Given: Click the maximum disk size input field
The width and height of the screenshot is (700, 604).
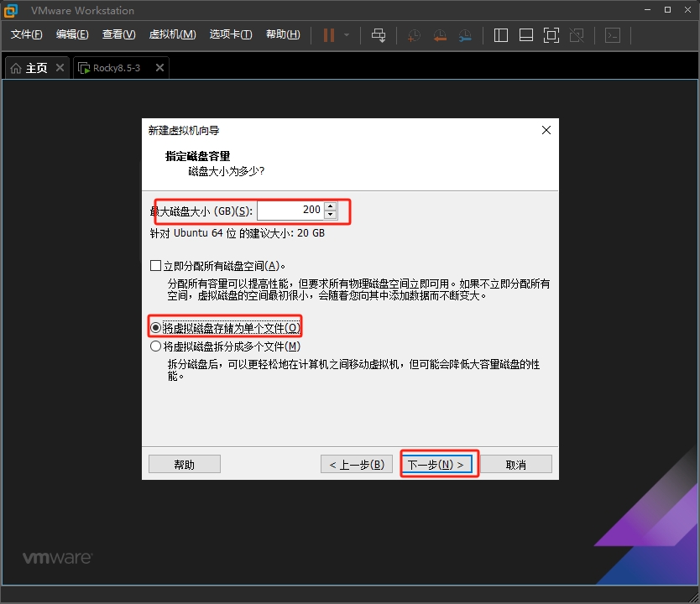Looking at the screenshot, I should click(x=290, y=211).
